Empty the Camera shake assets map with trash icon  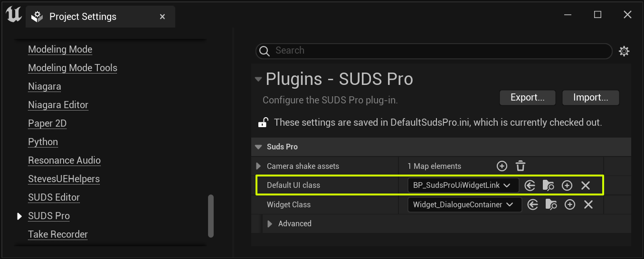(x=521, y=166)
